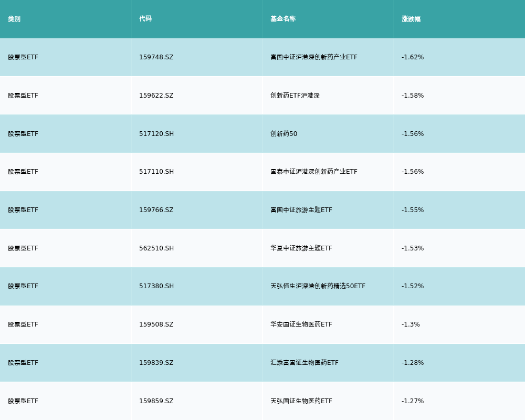This screenshot has width=525, height=420.
Task: Select code 517120.SH
Action: click(156, 134)
